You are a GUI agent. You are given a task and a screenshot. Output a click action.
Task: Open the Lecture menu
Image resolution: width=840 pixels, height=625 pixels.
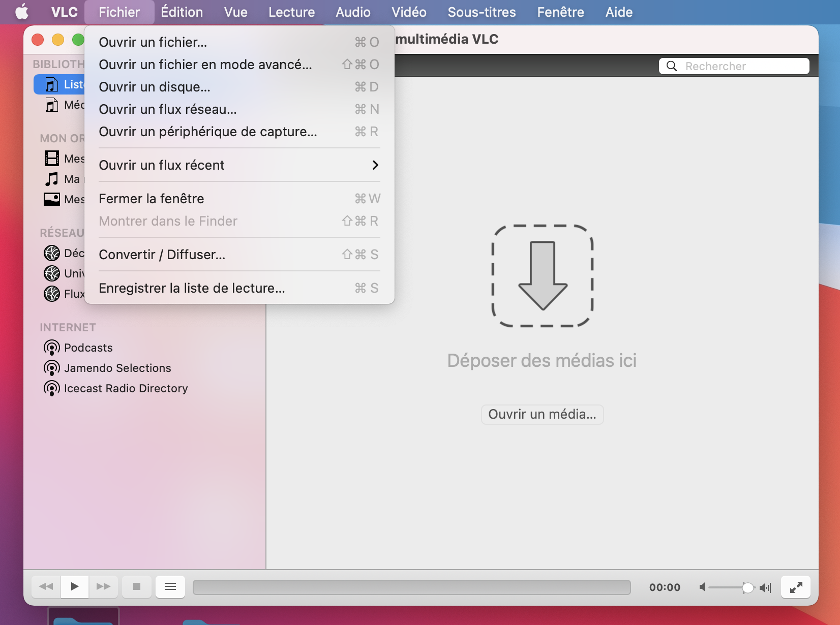[291, 12]
